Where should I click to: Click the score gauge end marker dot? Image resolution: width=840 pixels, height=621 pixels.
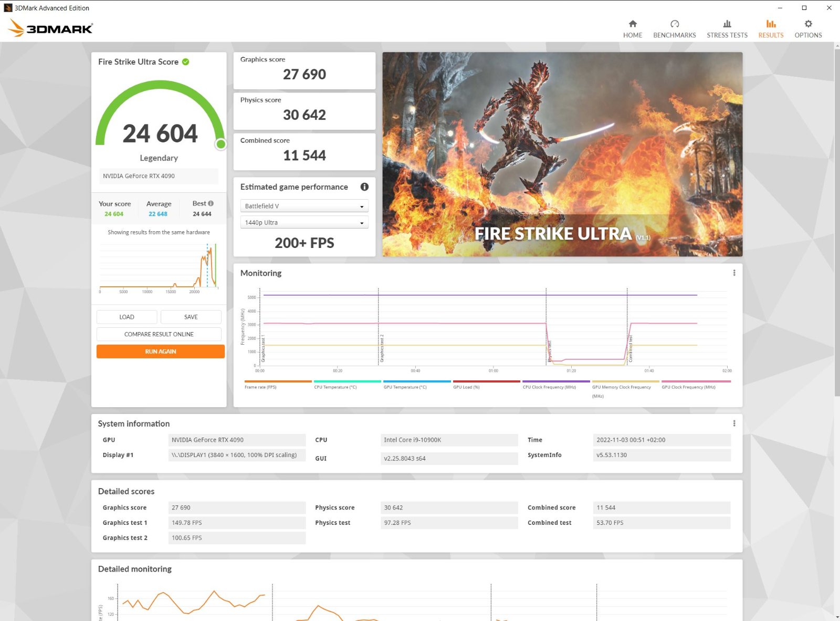click(221, 144)
